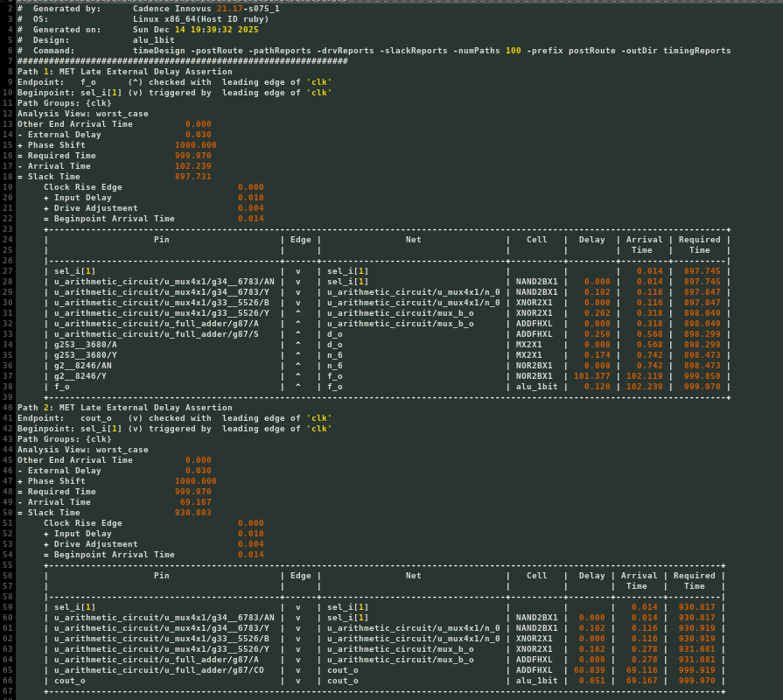Screen dimensions: 783x700
Task: Click Path 1 Beginpoint Arrival Time value 0.014
Action: click(251, 218)
